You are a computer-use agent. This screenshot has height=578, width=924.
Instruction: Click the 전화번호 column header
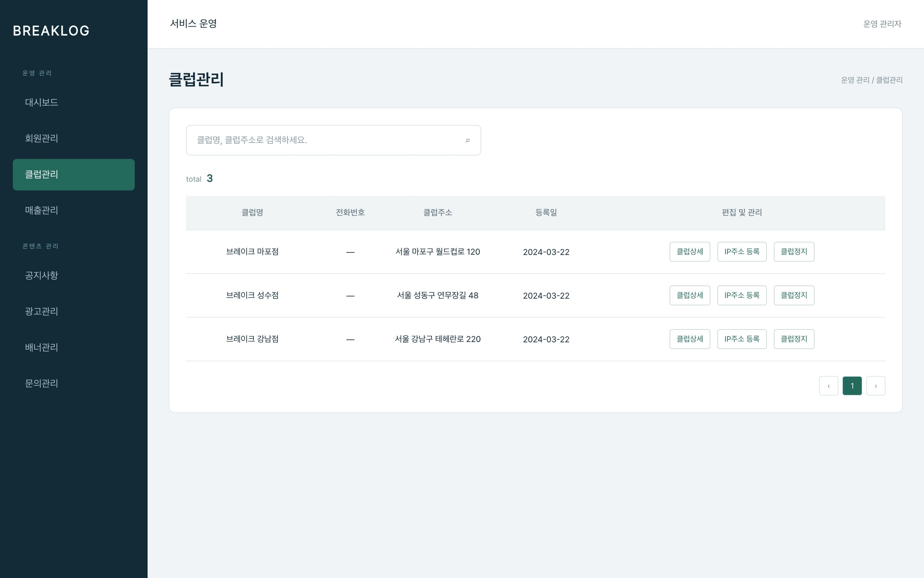[x=350, y=213]
